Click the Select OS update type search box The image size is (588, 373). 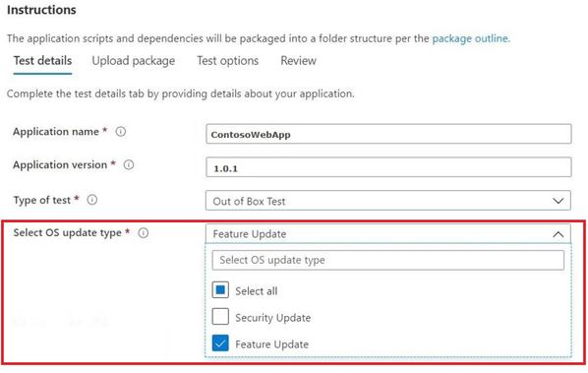388,260
